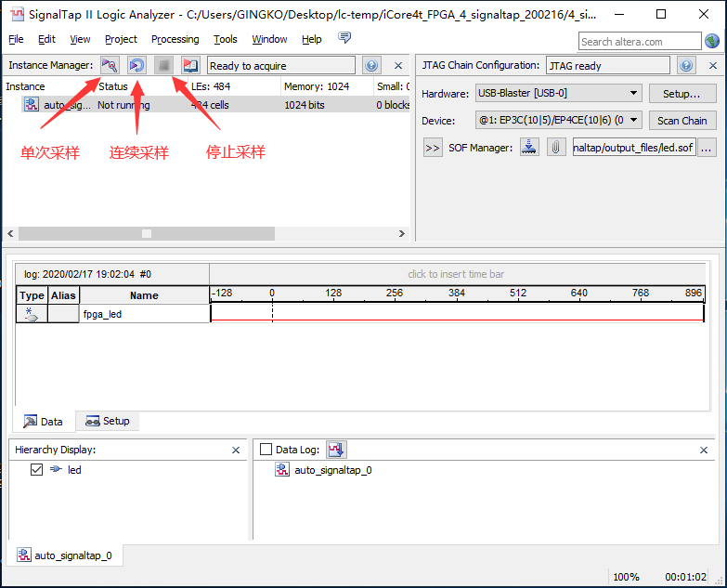Click the Scan Chain button
This screenshot has width=727, height=588.
[682, 121]
